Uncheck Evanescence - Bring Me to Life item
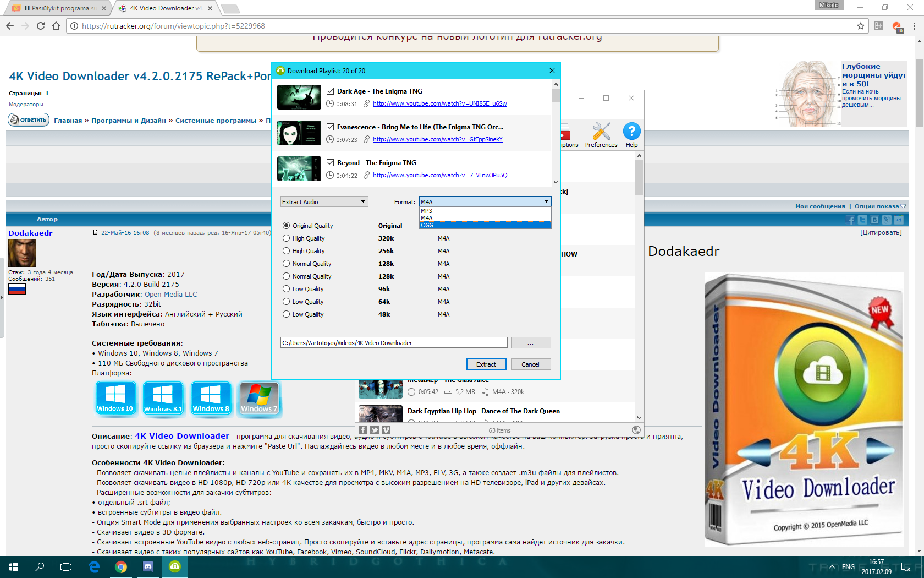The image size is (924, 578). pos(330,127)
